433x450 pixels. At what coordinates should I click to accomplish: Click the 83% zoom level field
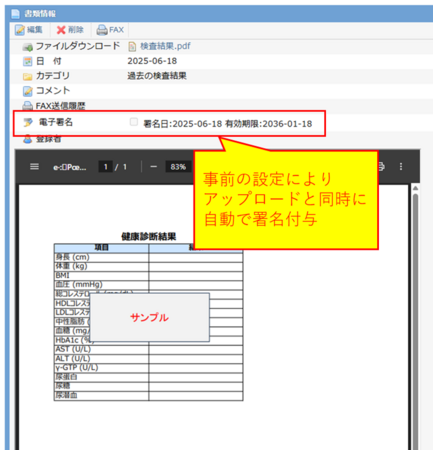click(x=178, y=167)
